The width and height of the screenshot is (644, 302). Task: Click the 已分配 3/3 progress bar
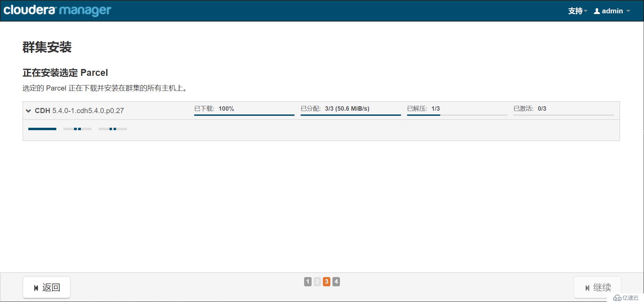coord(351,115)
